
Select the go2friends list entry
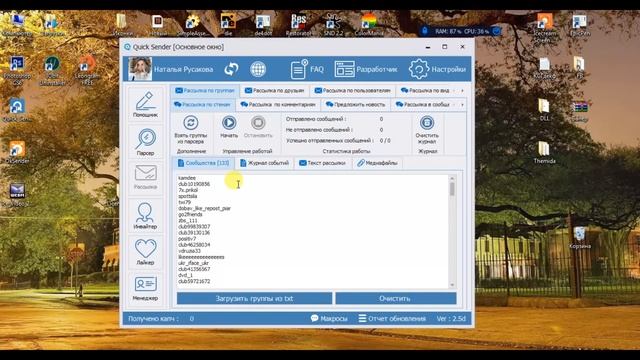(190, 214)
